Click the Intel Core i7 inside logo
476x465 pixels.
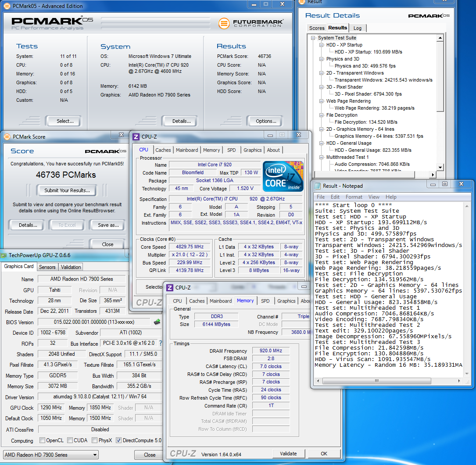(x=283, y=176)
